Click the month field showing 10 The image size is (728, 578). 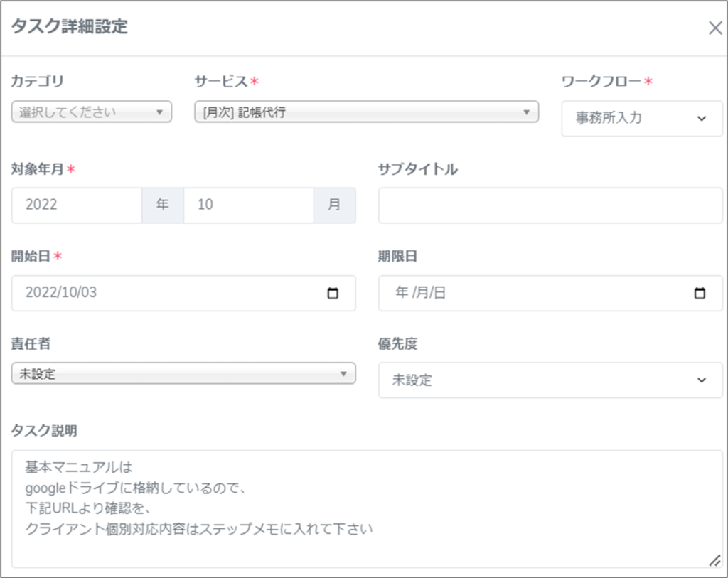[x=248, y=205]
